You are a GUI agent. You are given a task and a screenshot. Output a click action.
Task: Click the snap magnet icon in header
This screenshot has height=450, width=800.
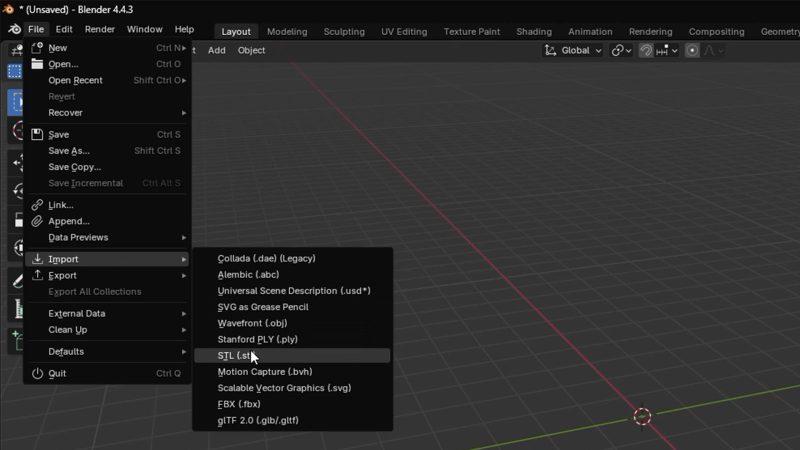click(x=647, y=50)
